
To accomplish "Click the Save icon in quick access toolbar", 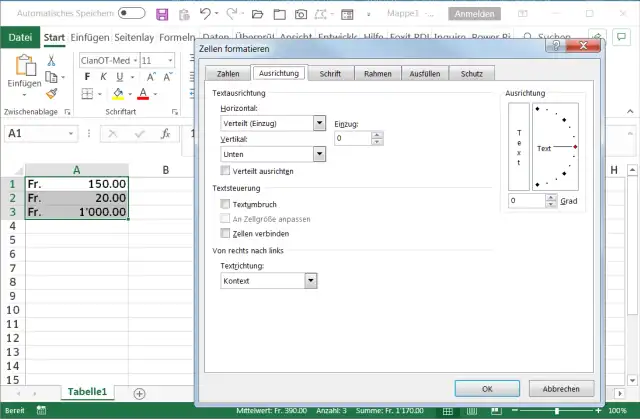I will (x=164, y=14).
